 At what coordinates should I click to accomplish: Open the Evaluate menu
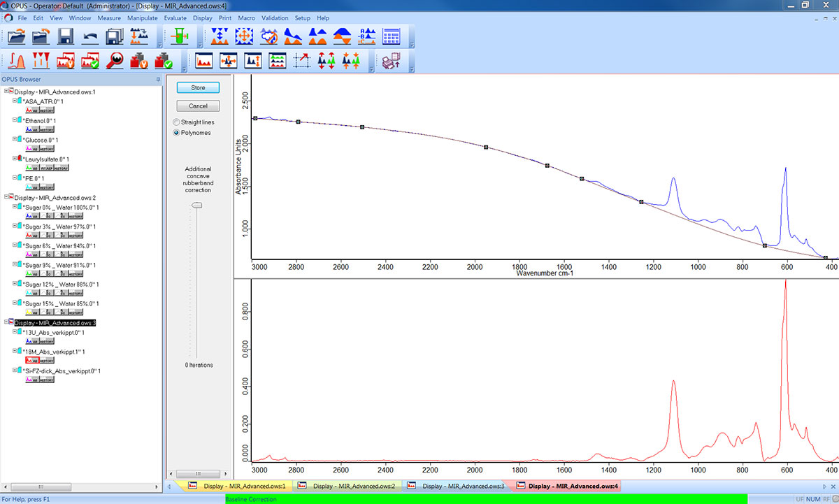tap(174, 17)
